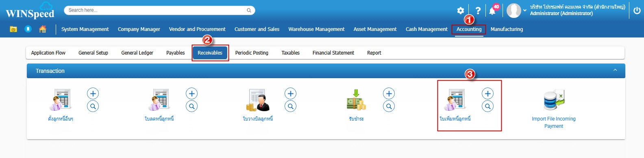This screenshot has height=158, width=644.
Task: Open Asset Management menu
Action: pos(375,29)
